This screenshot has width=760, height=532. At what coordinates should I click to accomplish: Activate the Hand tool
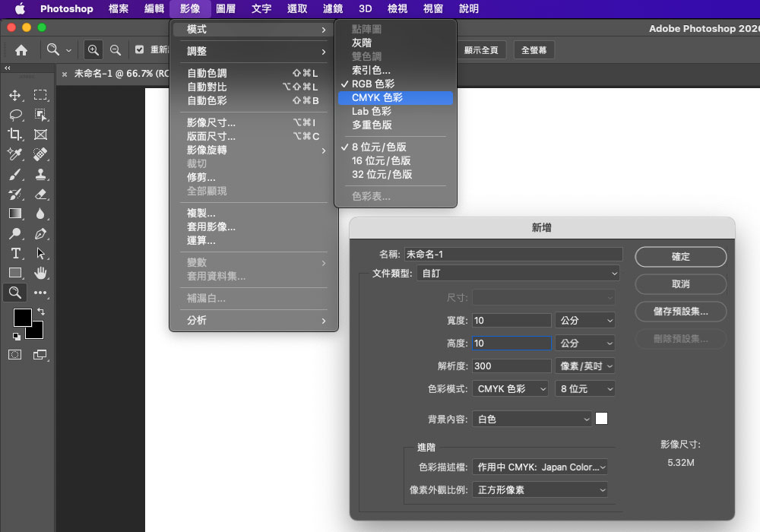click(x=40, y=273)
